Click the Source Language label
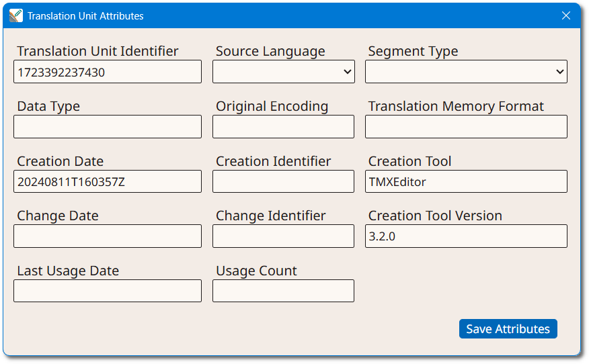Screen dimensions: 589x364 (x=270, y=51)
